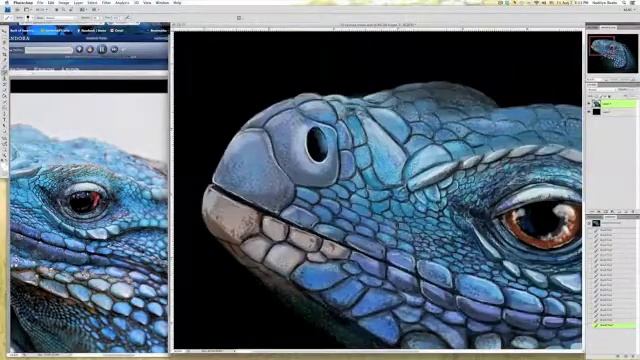Open Facebook | Home bookmark in browser

tap(91, 31)
